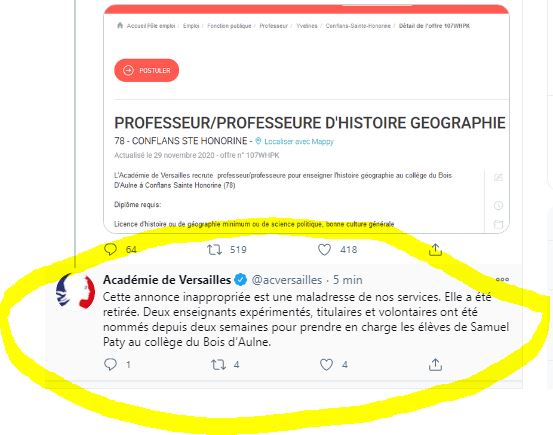The height and width of the screenshot is (435, 553).
Task: Share the Académie de Versailles tweet
Action: pyautogui.click(x=435, y=364)
